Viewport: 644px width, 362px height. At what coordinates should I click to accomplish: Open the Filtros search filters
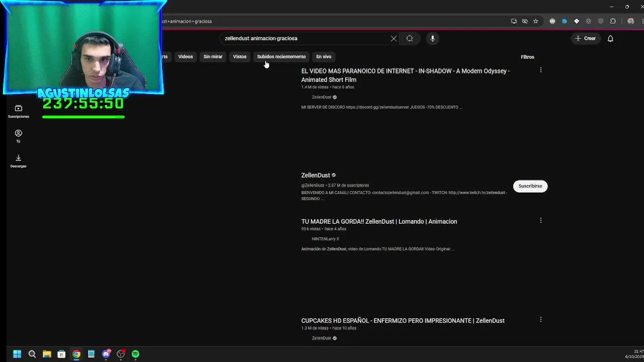(527, 57)
